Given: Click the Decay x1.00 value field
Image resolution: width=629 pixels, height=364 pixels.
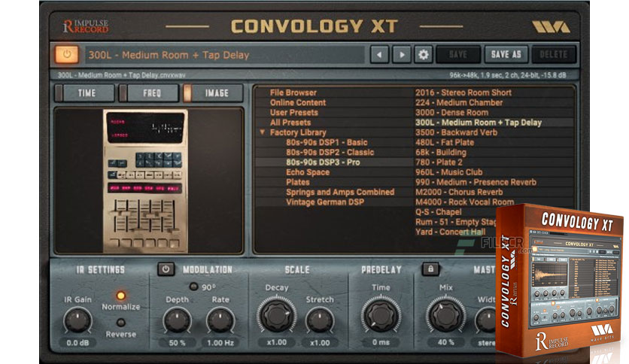Looking at the screenshot, I should [277, 343].
